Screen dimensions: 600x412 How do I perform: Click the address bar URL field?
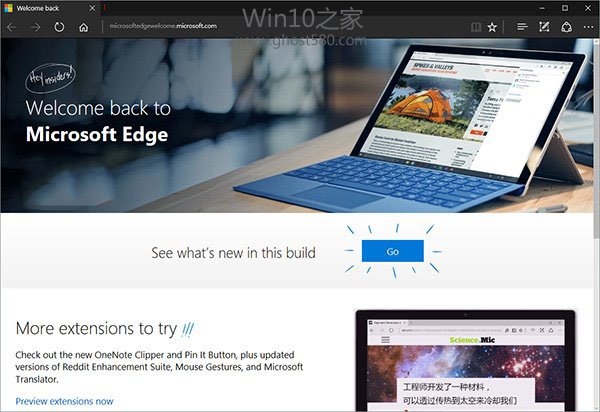(283, 26)
